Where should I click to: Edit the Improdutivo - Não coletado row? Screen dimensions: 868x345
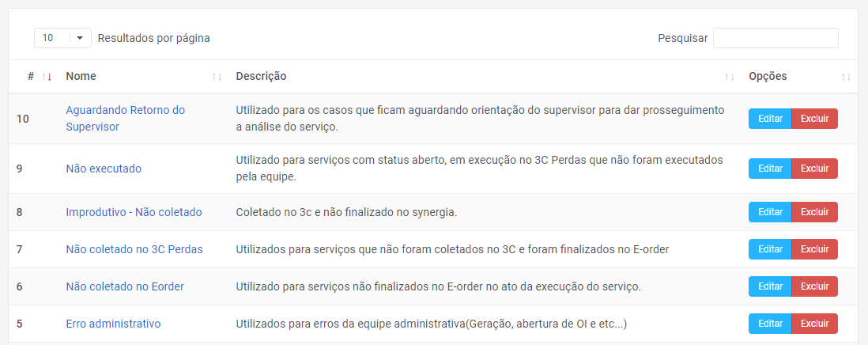(770, 212)
